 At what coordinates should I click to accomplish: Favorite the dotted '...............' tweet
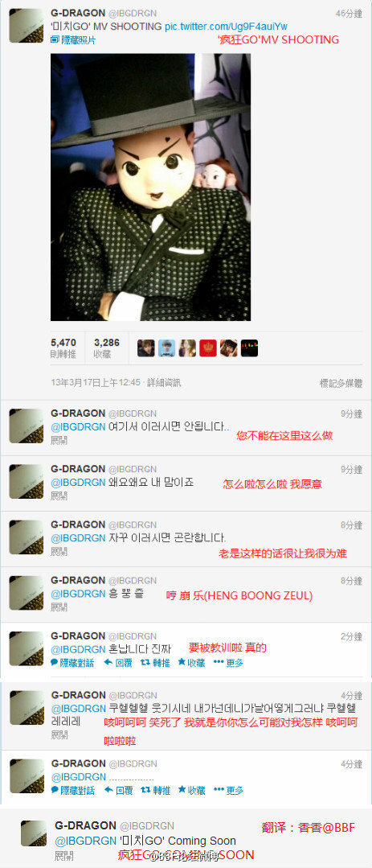[192, 791]
